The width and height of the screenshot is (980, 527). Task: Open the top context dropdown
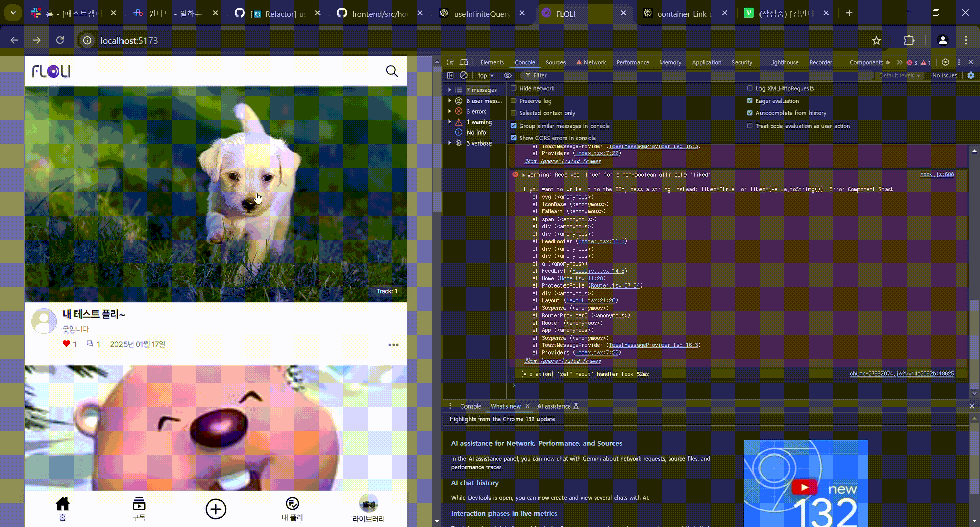tap(485, 75)
